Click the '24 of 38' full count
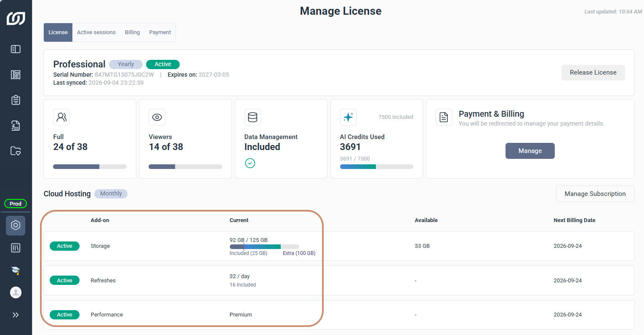The height and width of the screenshot is (335, 644). (70, 147)
